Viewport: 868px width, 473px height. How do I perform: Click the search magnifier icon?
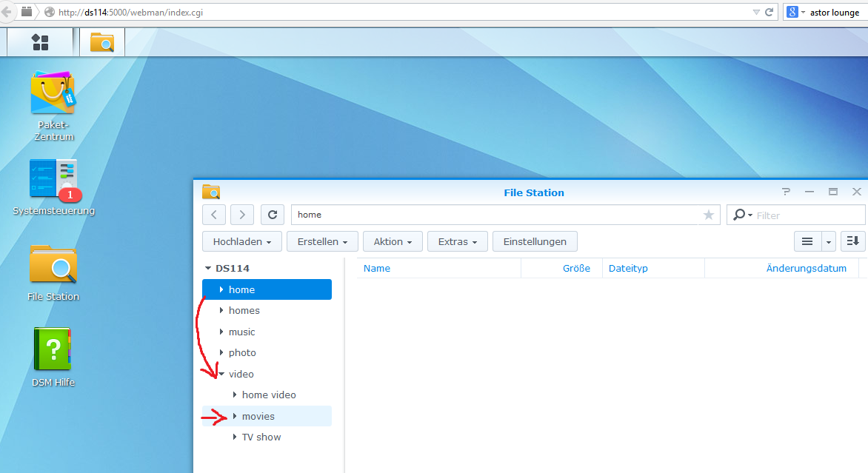pos(739,215)
